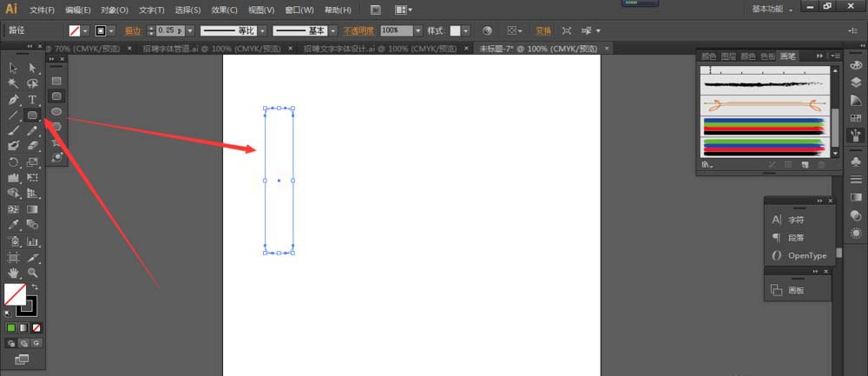Open Layers panel from right dock
This screenshot has width=868, height=376.
point(856,82)
